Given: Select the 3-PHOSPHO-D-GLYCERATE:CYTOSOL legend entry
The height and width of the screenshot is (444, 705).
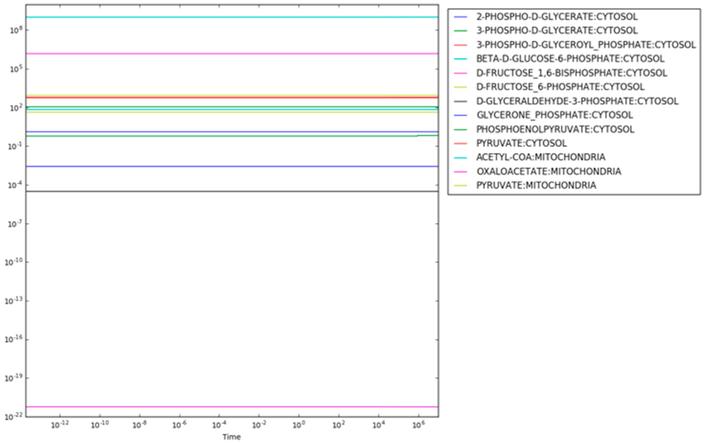Looking at the screenshot, I should click(555, 31).
